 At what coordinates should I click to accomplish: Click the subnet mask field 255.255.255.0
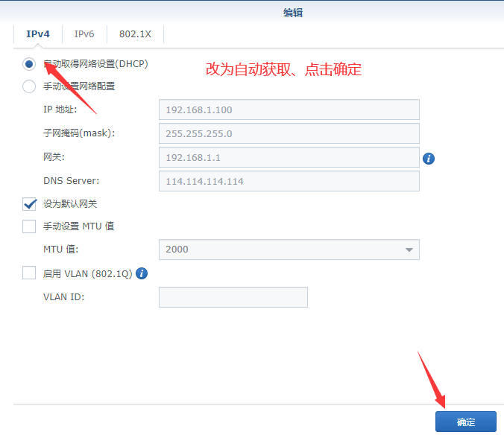pyautogui.click(x=289, y=133)
